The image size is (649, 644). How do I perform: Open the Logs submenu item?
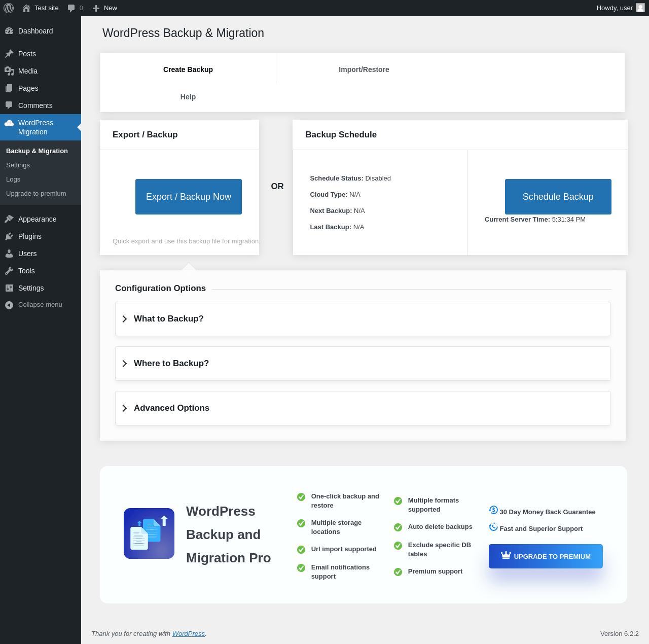click(x=13, y=180)
